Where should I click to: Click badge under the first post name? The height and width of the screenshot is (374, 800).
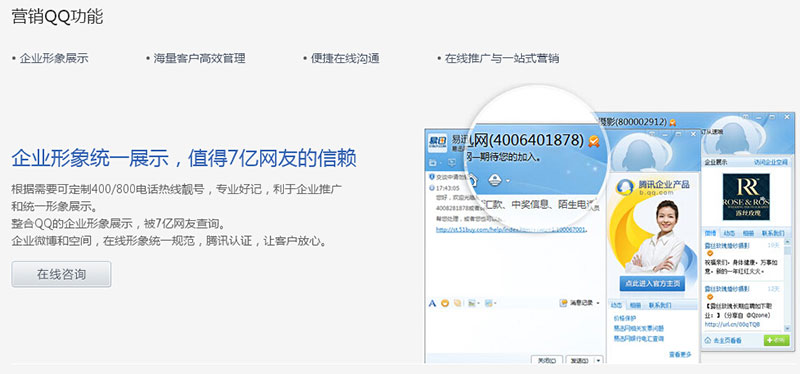(x=710, y=254)
